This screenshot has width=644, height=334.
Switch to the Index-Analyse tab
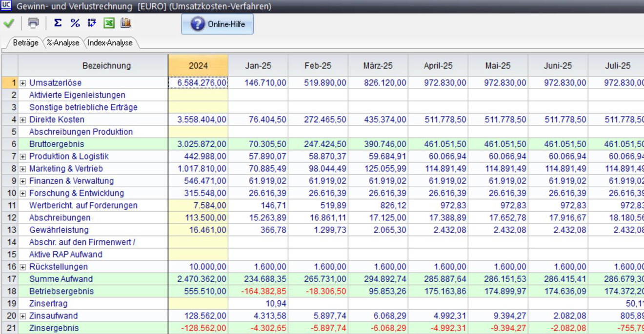pyautogui.click(x=110, y=43)
